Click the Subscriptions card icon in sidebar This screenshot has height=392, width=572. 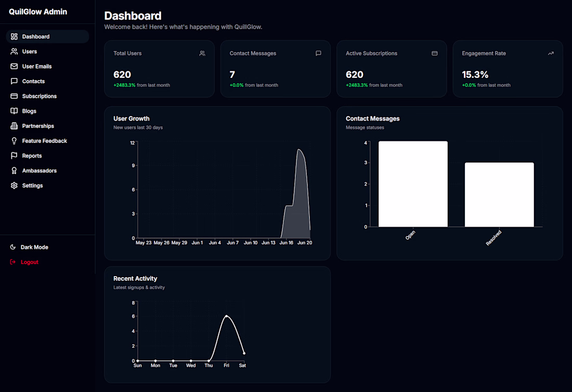click(14, 96)
